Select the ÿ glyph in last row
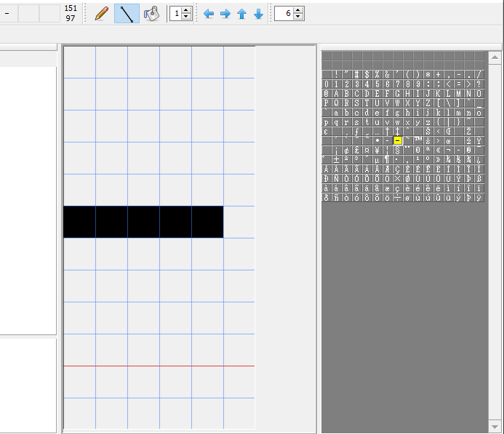This screenshot has height=434, width=504. 479,198
